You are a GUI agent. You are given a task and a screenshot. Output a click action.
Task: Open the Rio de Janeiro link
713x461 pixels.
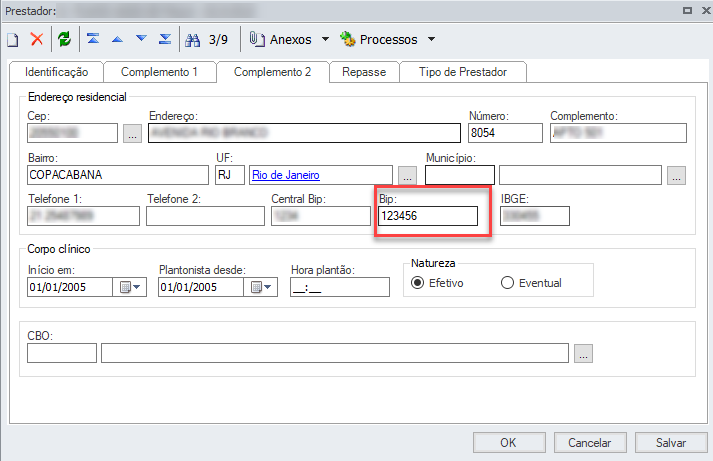point(286,175)
